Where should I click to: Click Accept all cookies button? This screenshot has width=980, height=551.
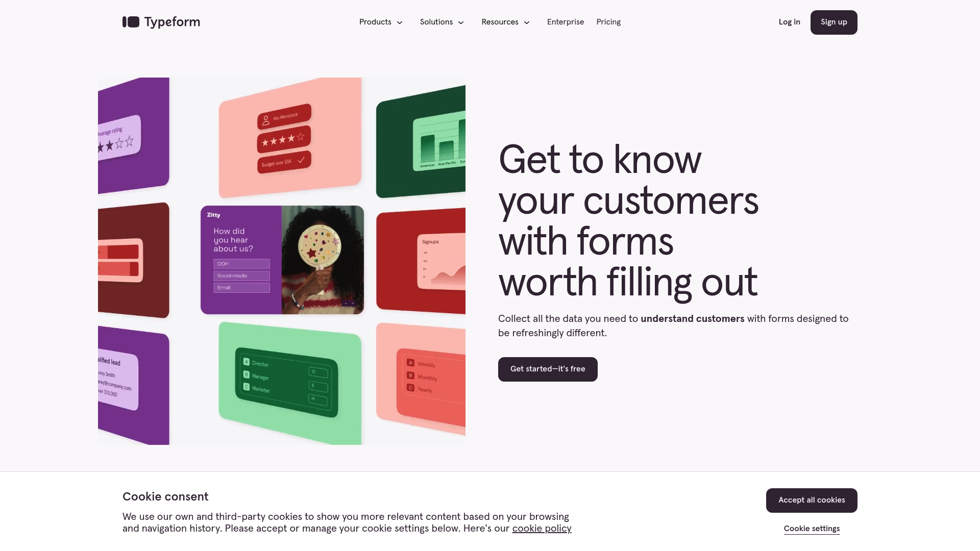(812, 500)
